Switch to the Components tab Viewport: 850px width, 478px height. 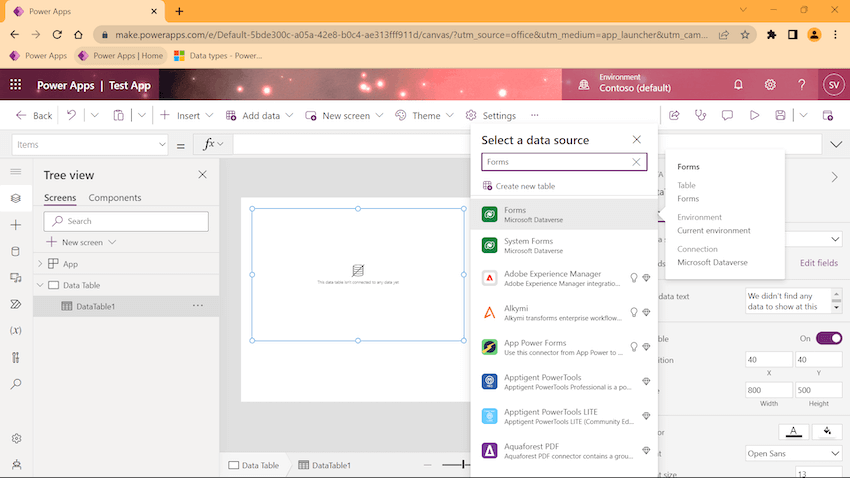pos(115,198)
